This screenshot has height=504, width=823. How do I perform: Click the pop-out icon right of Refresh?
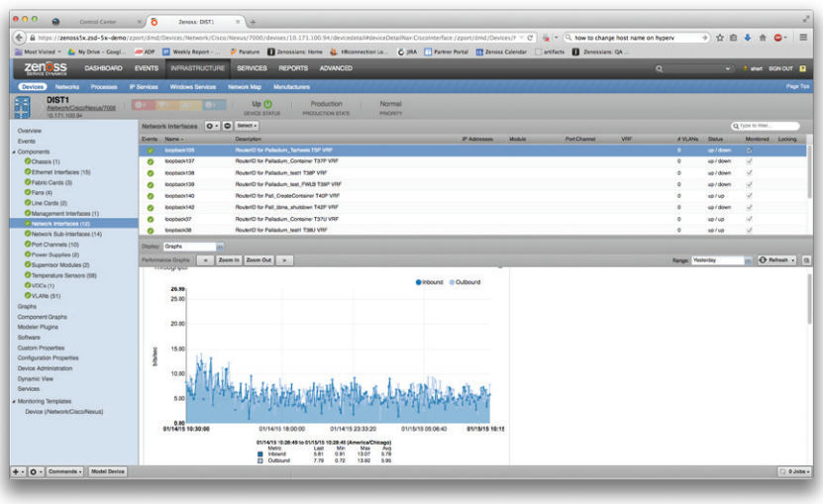(x=806, y=259)
